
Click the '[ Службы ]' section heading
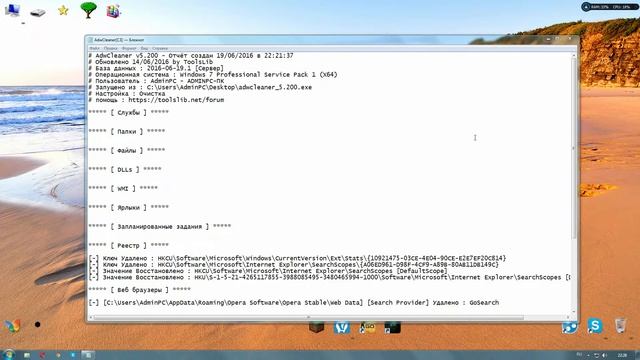[x=129, y=112]
